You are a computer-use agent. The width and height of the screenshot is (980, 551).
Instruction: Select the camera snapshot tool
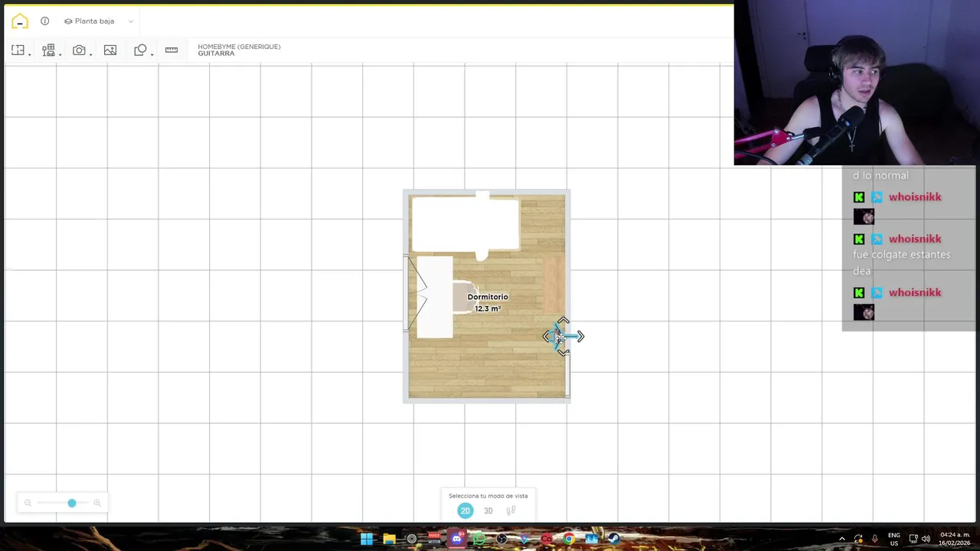79,50
